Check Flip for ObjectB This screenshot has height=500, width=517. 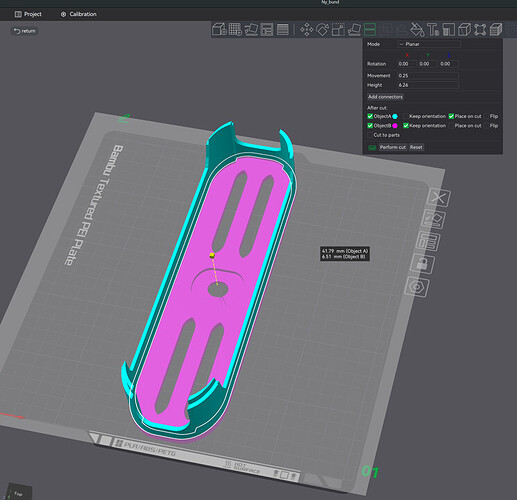pos(486,126)
